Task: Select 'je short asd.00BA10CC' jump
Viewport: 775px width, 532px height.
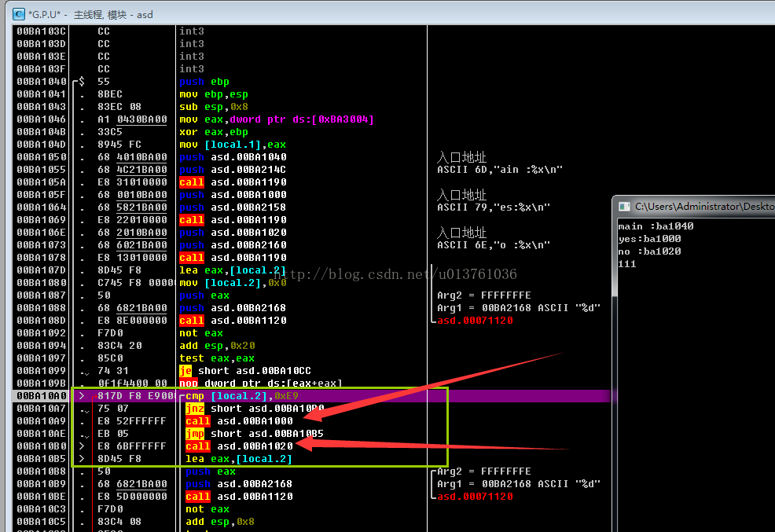Action: pos(245,371)
